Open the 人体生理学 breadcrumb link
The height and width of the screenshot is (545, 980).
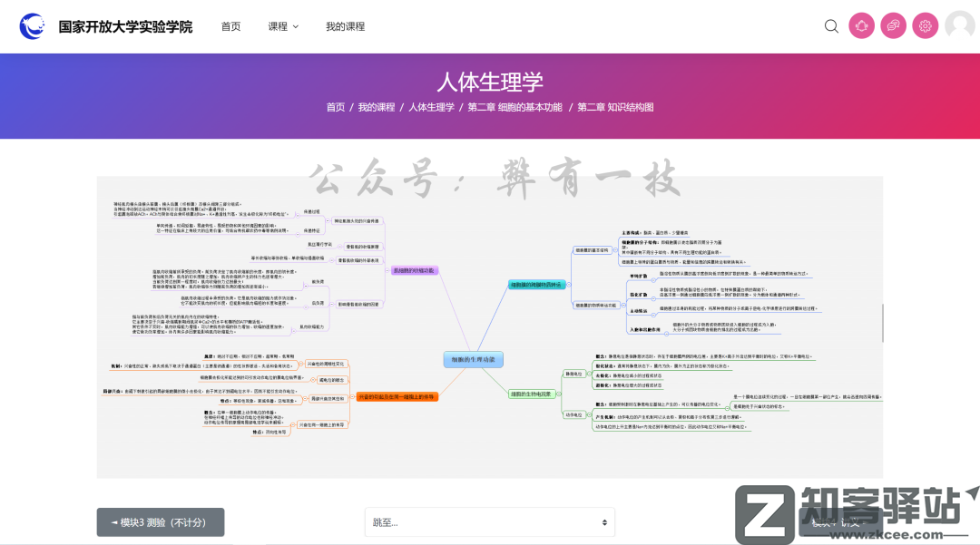coord(431,107)
